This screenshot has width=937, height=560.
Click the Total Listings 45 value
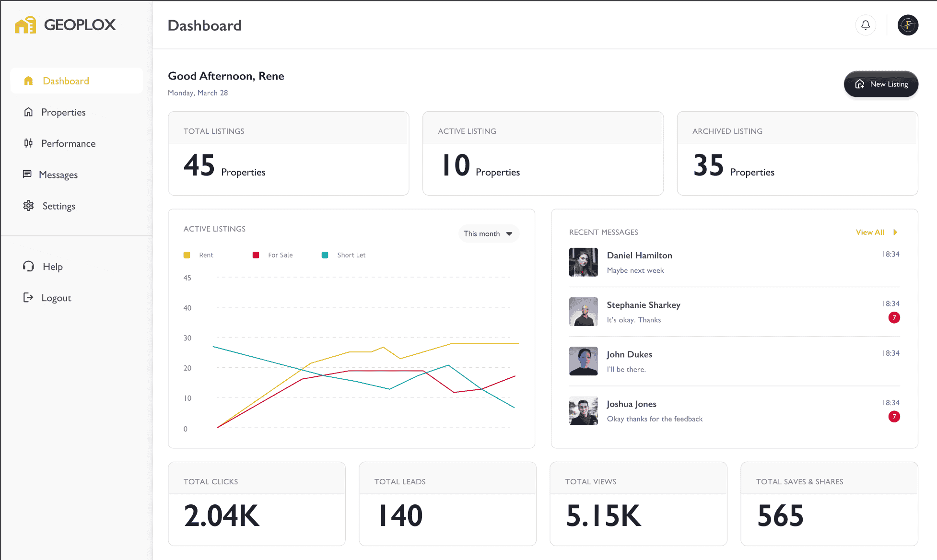tap(199, 165)
